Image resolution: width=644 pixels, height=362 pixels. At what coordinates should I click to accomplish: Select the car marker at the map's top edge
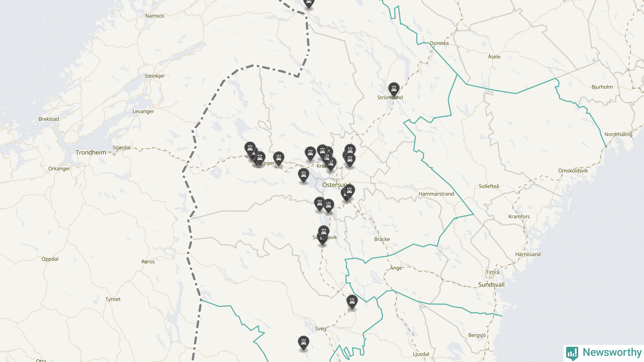[x=309, y=4]
